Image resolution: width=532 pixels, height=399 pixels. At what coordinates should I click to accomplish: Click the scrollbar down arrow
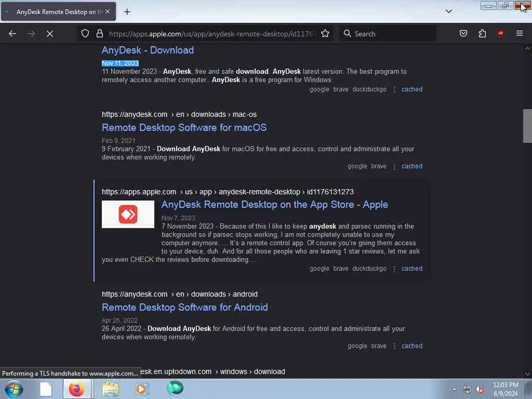click(x=527, y=374)
